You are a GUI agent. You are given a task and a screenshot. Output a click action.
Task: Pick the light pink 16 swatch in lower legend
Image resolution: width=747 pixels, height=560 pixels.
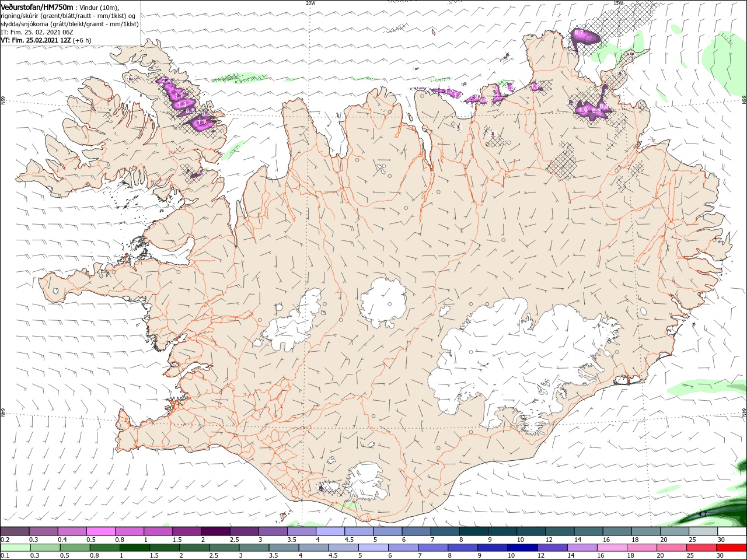(612, 548)
